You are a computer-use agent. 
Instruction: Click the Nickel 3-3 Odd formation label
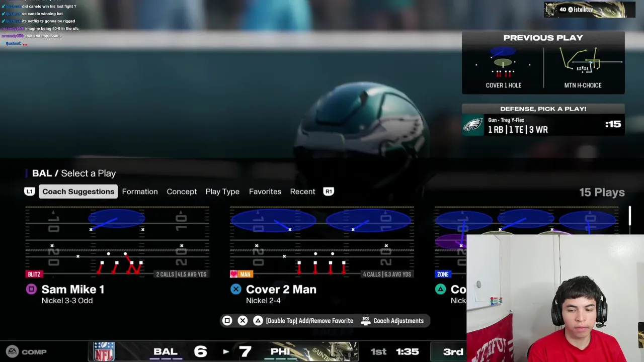67,301
